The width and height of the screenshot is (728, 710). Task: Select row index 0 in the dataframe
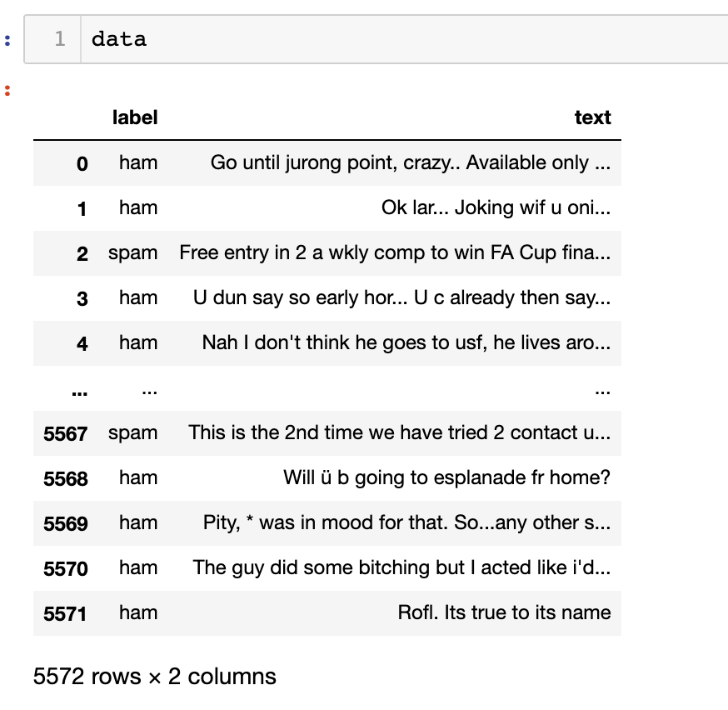pos(82,163)
